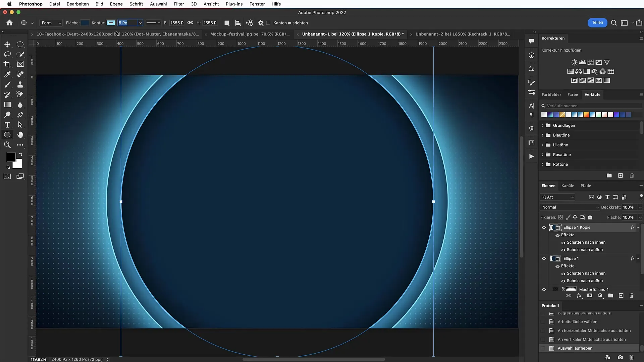This screenshot has width=644, height=362.
Task: Select the Text tool
Action: click(7, 125)
